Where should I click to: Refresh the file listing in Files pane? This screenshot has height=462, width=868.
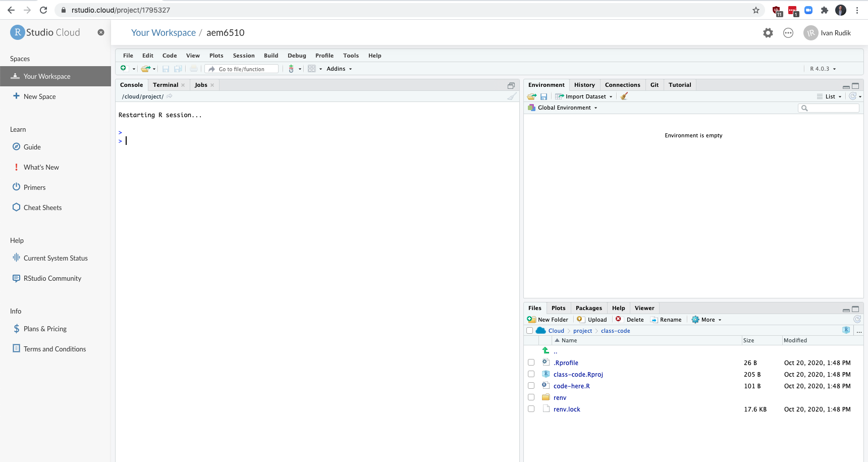tap(857, 320)
